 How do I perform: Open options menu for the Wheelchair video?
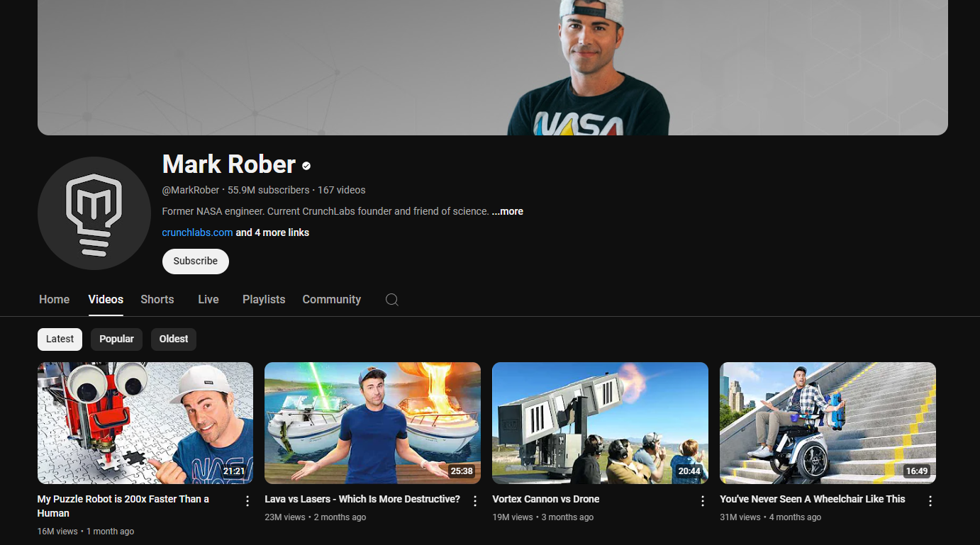(930, 500)
